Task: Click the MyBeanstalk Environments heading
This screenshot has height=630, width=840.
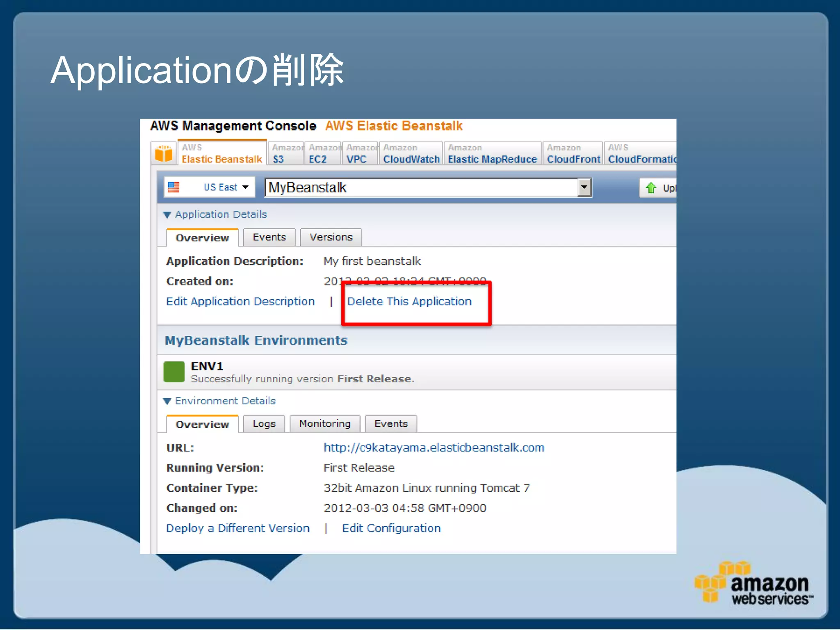Action: (x=256, y=340)
